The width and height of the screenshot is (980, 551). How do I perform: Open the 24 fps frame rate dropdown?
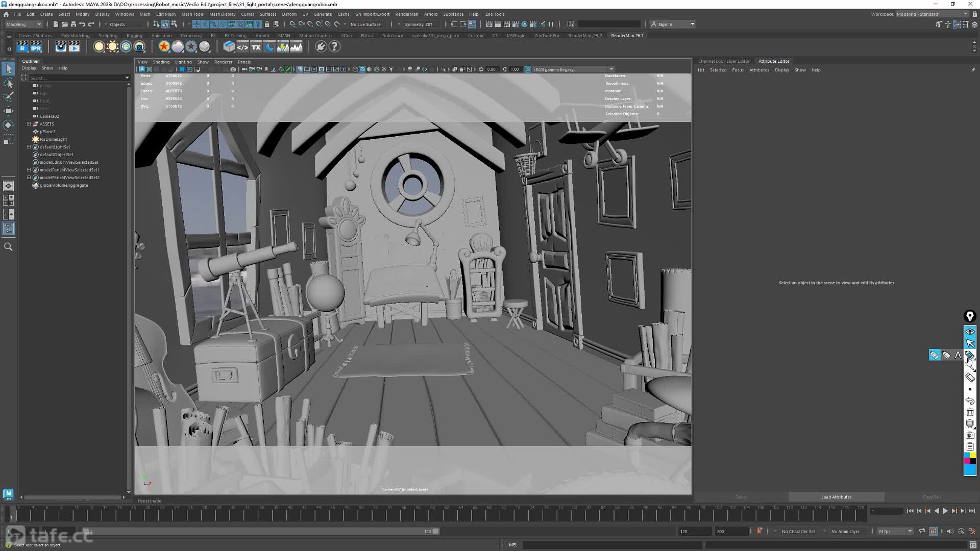pos(895,531)
